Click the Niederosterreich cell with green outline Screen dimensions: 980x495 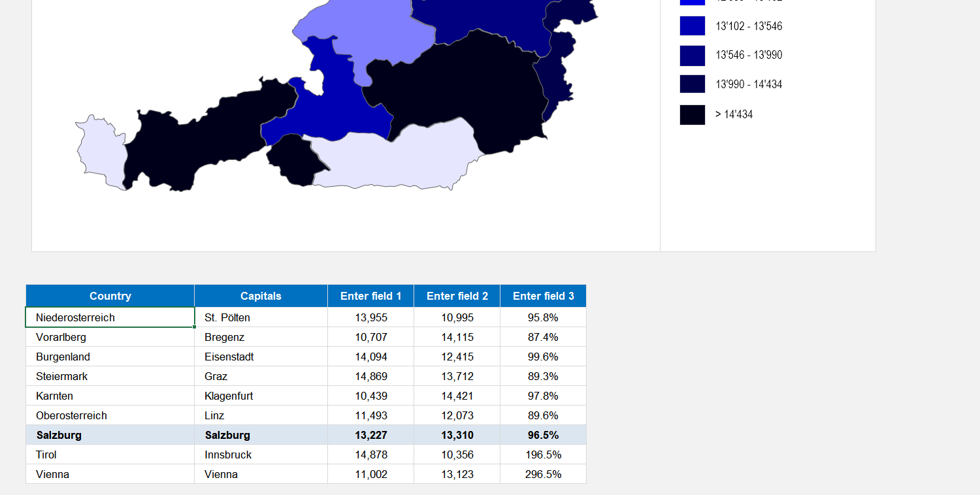(x=110, y=317)
